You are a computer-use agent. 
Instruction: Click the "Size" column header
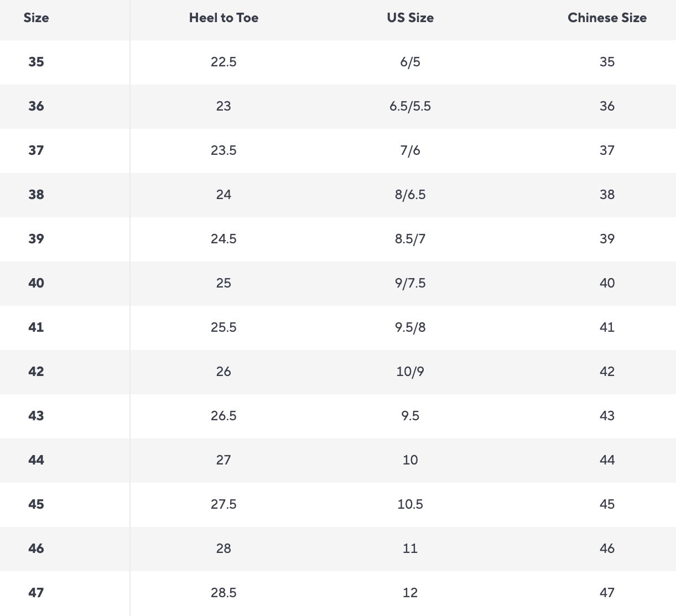[36, 18]
